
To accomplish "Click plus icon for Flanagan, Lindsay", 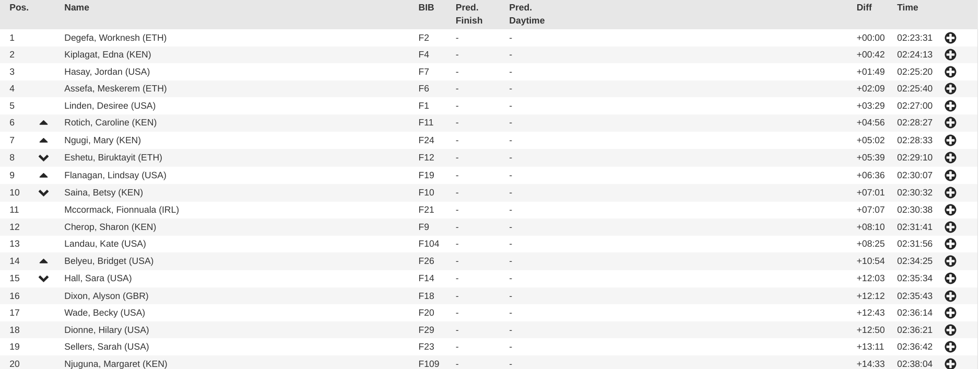I will (x=950, y=175).
